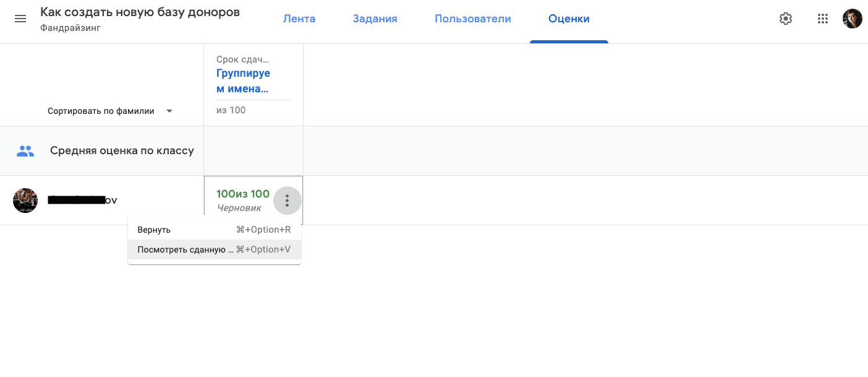Open the 'Группируем имена' assignment link

[x=243, y=80]
